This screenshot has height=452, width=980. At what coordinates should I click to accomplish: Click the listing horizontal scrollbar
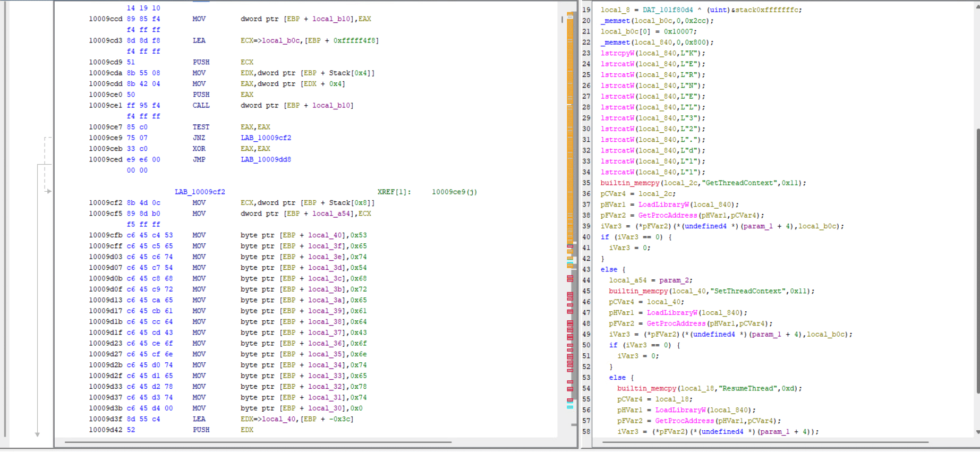(x=258, y=442)
